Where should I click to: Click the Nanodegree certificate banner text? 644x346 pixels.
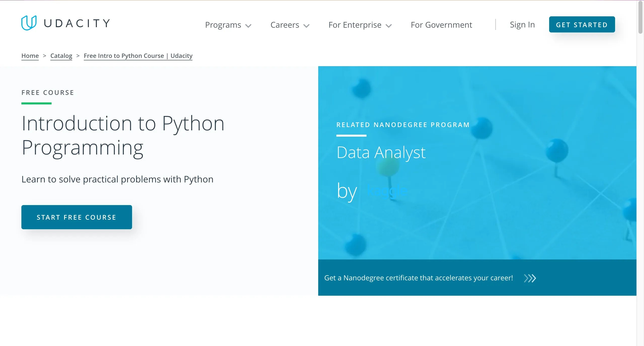pyautogui.click(x=418, y=278)
